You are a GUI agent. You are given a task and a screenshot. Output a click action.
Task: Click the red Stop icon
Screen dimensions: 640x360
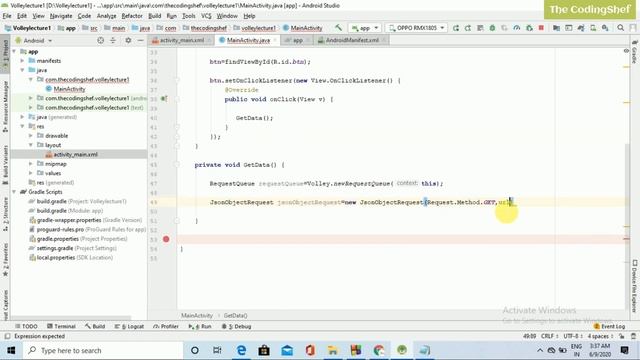[541, 28]
